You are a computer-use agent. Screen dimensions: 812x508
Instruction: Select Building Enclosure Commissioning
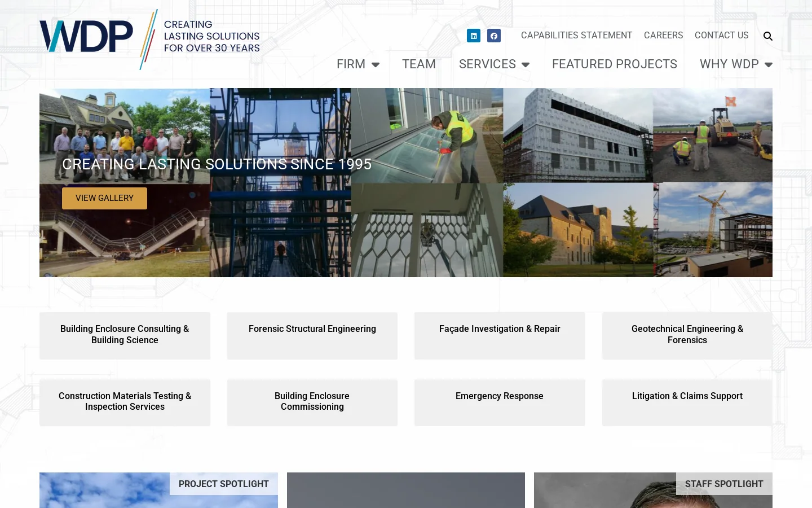(312, 402)
